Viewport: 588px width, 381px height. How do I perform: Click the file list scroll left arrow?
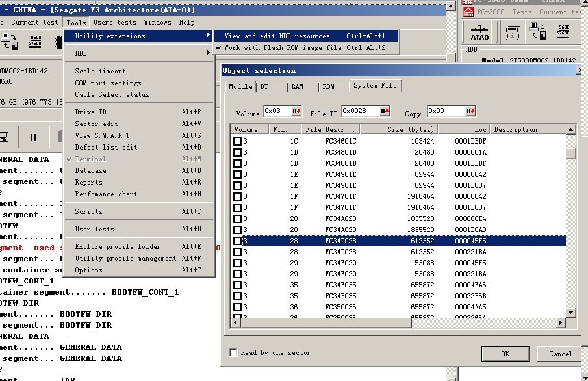235,322
